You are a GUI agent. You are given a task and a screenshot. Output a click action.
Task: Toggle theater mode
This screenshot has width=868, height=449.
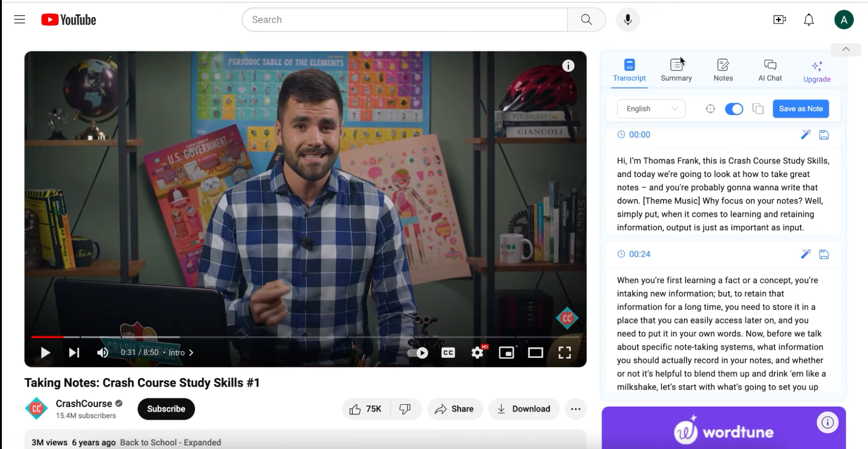point(535,353)
